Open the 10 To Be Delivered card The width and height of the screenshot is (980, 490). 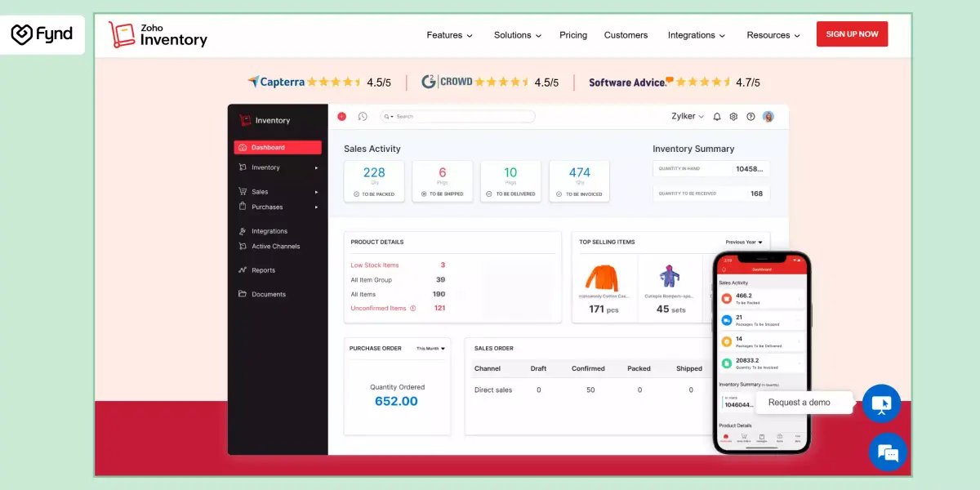tap(510, 181)
